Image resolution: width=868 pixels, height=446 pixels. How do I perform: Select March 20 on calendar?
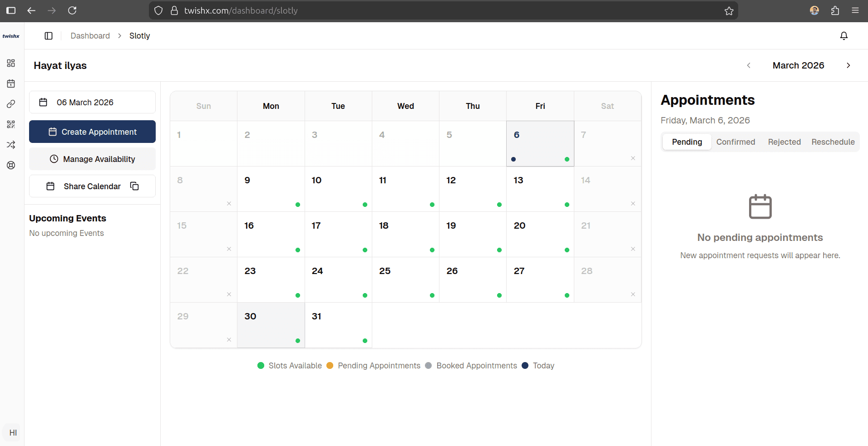(540, 235)
